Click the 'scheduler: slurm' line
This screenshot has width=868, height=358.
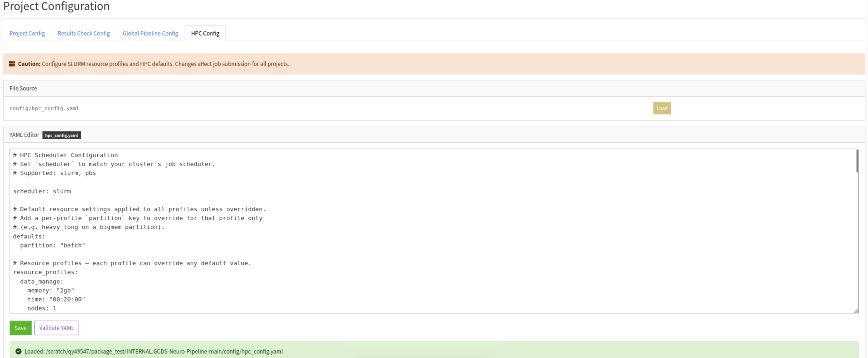click(42, 191)
